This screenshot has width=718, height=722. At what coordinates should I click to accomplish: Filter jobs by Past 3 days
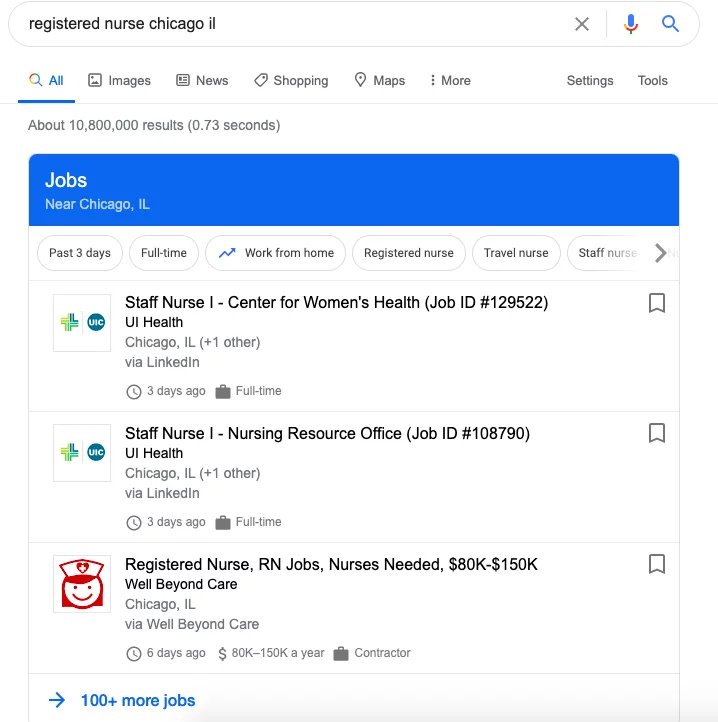80,253
